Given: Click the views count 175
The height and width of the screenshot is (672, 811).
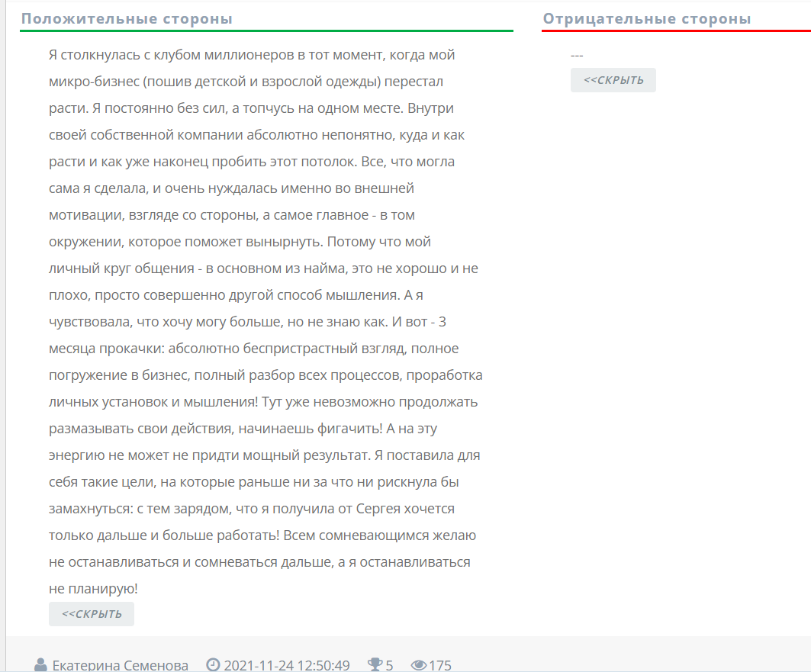Looking at the screenshot, I should [440, 665].
